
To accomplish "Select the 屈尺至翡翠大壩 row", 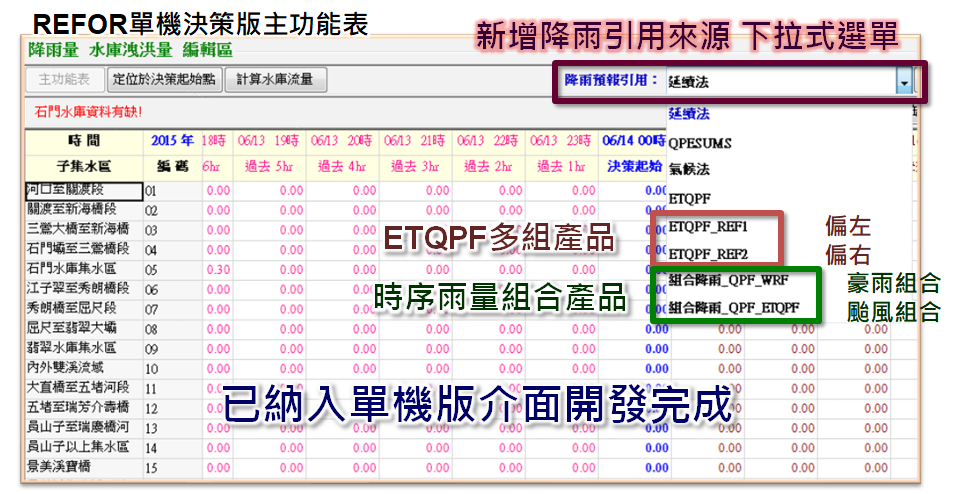I will [x=84, y=329].
